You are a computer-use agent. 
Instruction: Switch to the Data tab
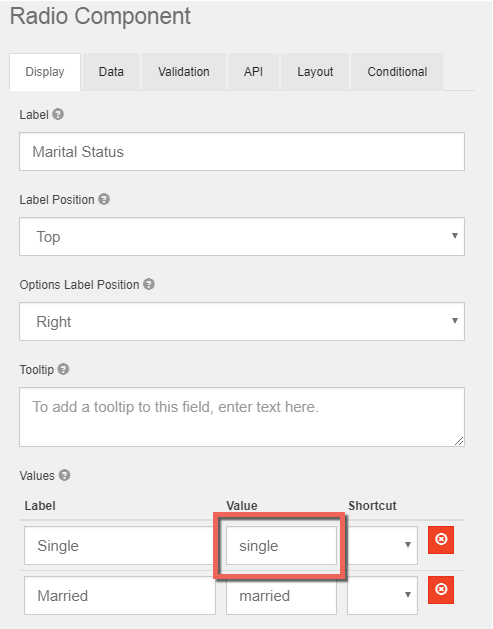(111, 72)
